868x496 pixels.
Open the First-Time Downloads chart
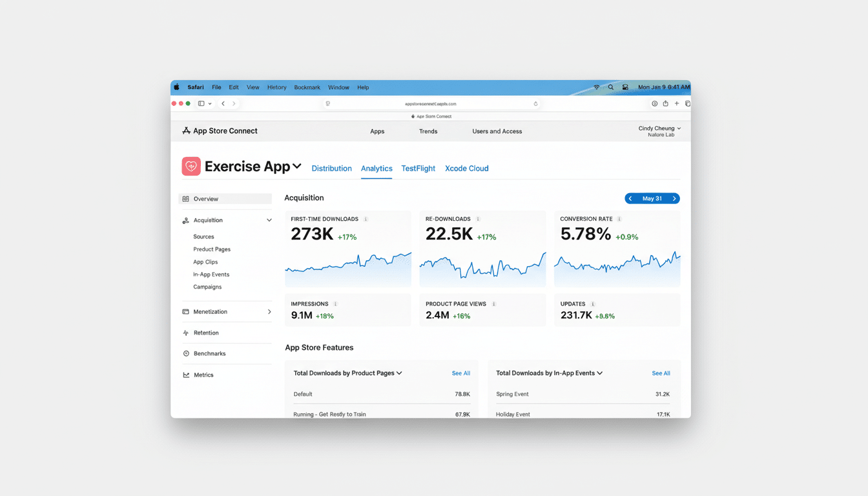coord(348,267)
